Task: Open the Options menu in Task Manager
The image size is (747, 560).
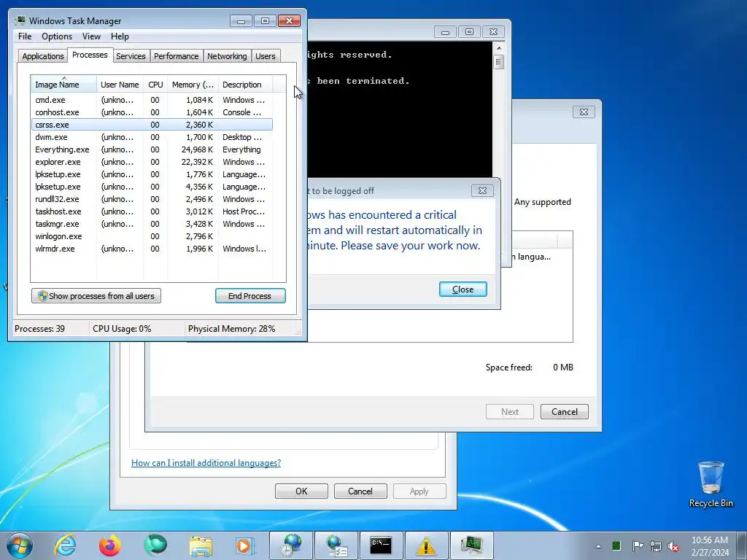Action: point(57,36)
